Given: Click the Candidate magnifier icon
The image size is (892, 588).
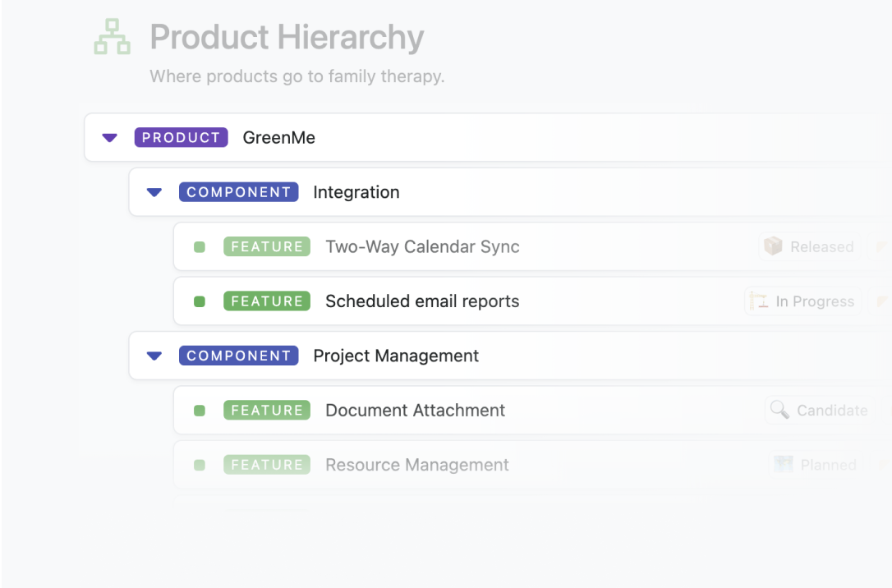Looking at the screenshot, I should [x=779, y=410].
